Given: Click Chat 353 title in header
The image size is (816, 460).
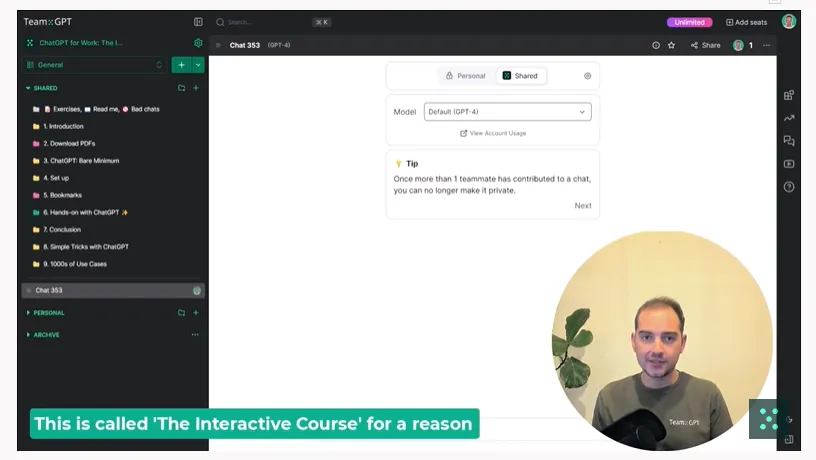Looking at the screenshot, I should [245, 45].
